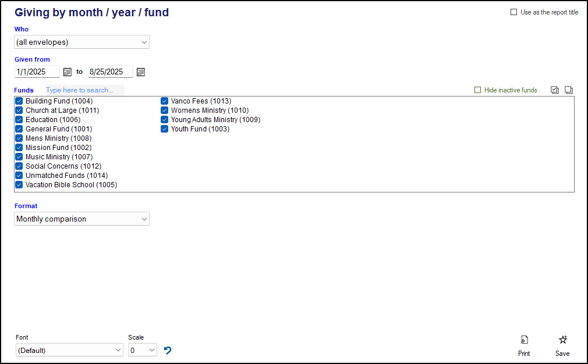Uncheck the Youth Fund (1003) fund
Screen dimensions: 588x364
point(164,129)
